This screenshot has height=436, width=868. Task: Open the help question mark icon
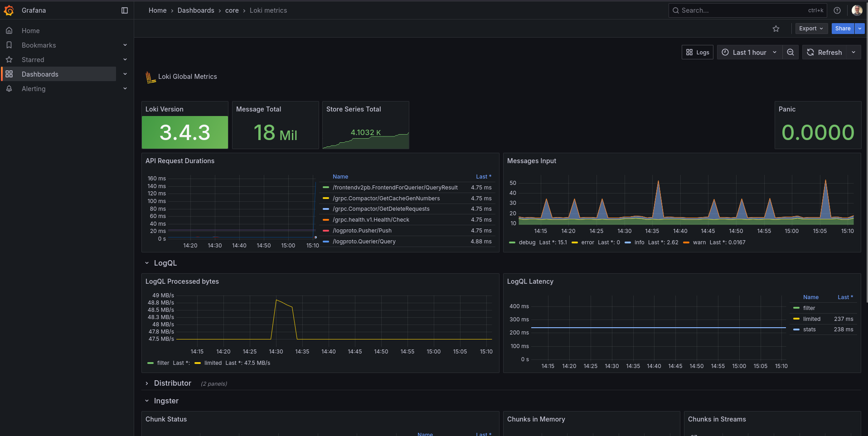click(837, 10)
